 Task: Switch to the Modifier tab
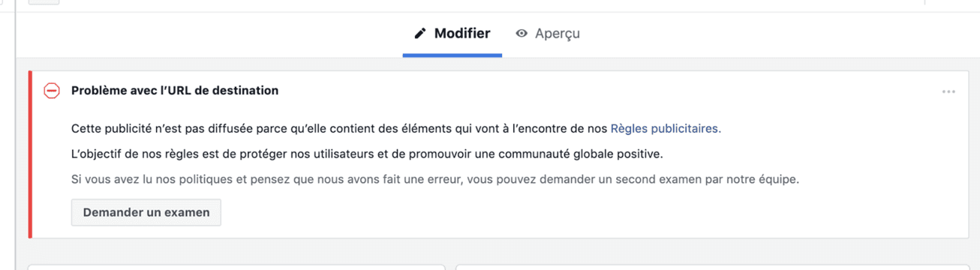[x=452, y=34]
